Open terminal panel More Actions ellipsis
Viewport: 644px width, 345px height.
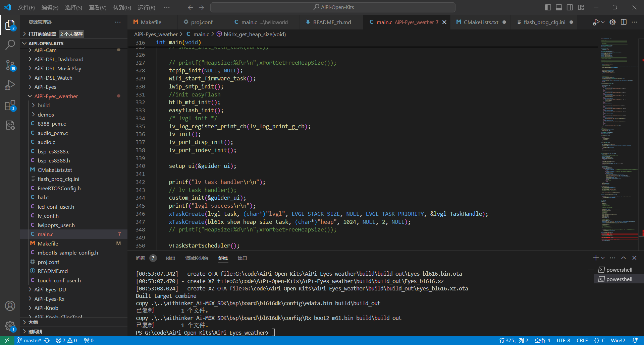click(612, 258)
